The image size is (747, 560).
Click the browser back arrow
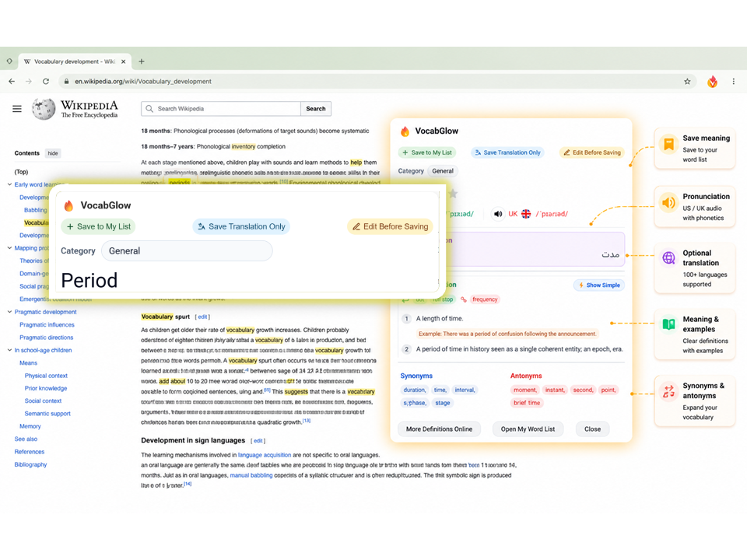pos(12,82)
